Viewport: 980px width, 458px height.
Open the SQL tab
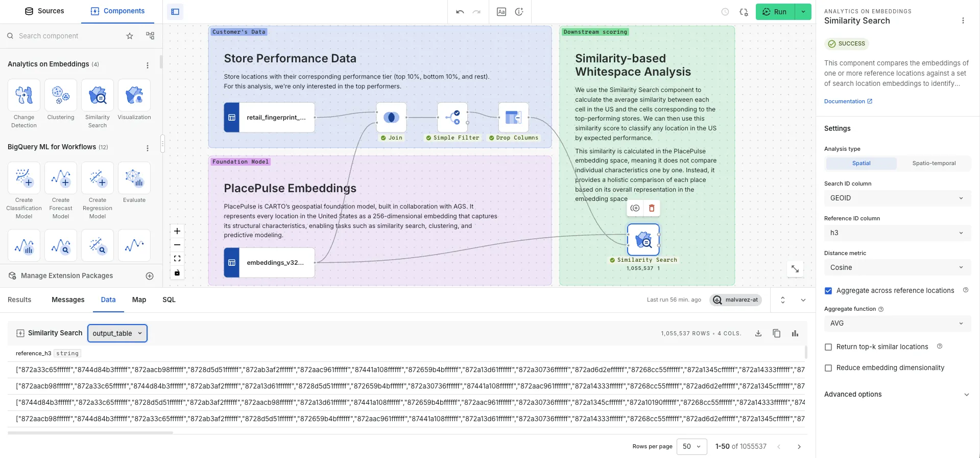(169, 300)
